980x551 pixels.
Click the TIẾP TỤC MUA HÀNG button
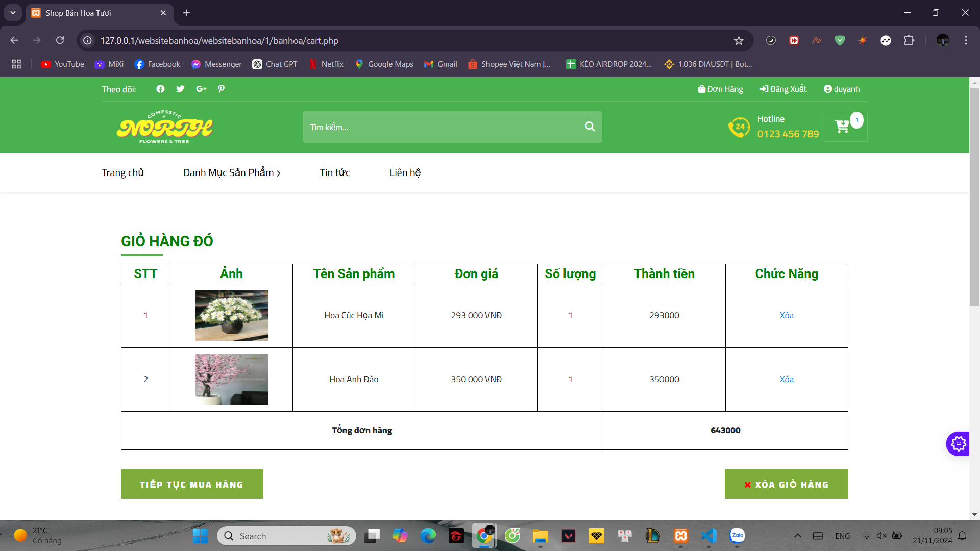[191, 484]
